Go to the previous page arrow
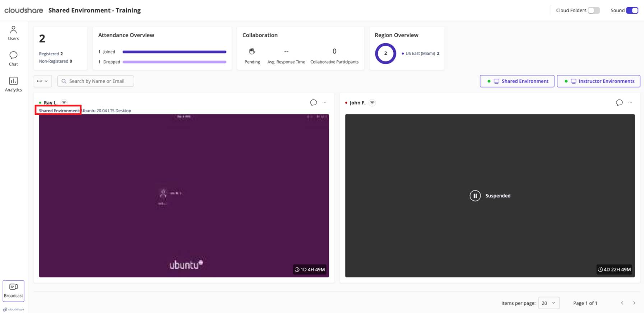The width and height of the screenshot is (644, 313). 622,303
